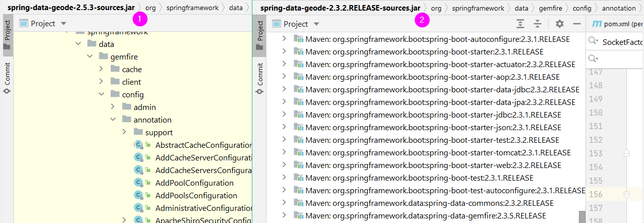Open AddPoolConfiguration class in tree

(x=194, y=183)
